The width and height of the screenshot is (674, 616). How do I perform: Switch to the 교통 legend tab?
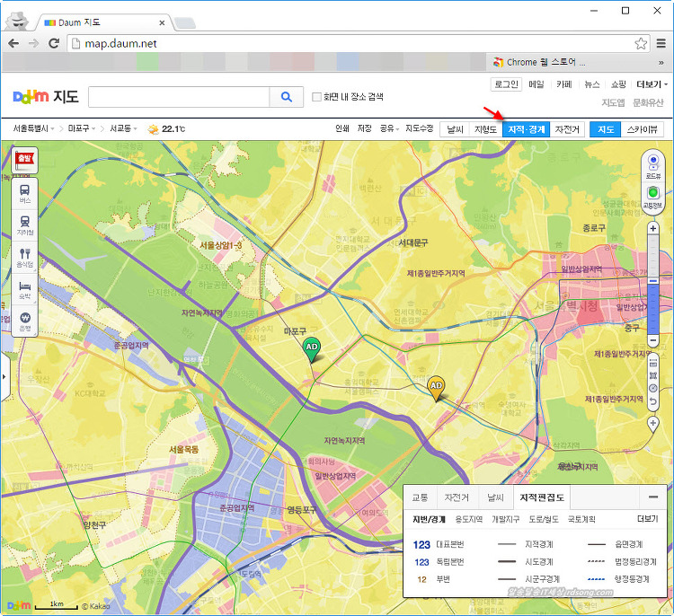[x=420, y=497]
